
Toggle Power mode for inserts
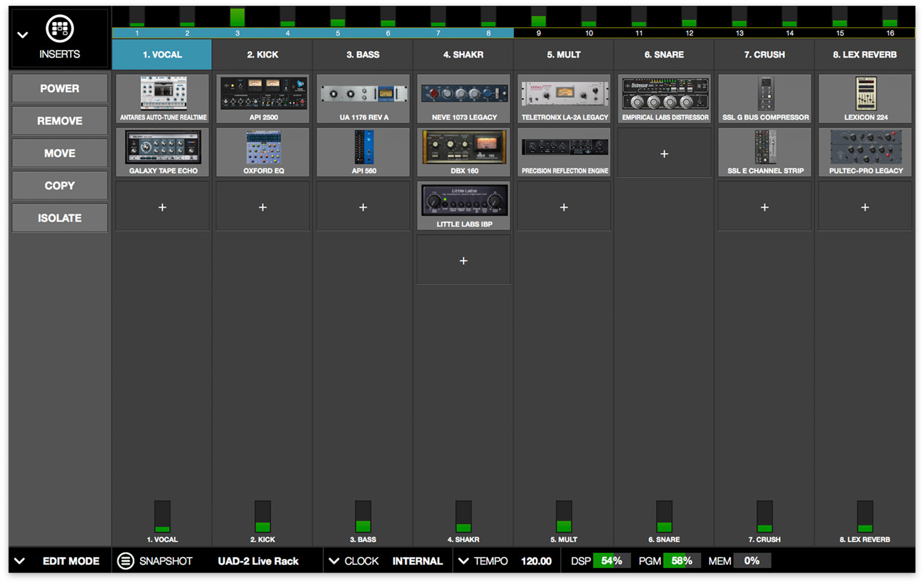coord(60,88)
